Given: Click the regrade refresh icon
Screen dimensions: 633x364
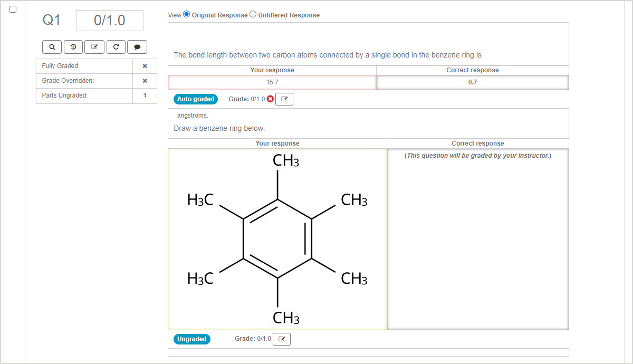Looking at the screenshot, I should pyautogui.click(x=116, y=46).
